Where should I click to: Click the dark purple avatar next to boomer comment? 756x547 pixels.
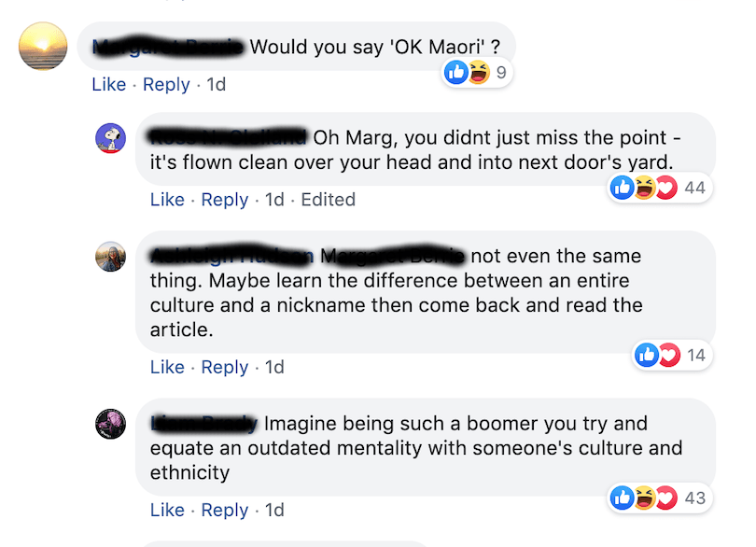tap(110, 424)
